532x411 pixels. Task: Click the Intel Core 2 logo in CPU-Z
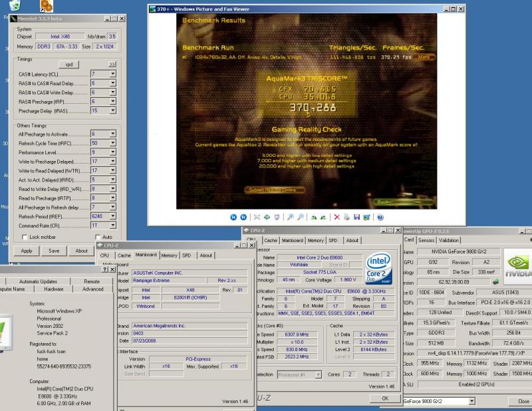coord(379,268)
